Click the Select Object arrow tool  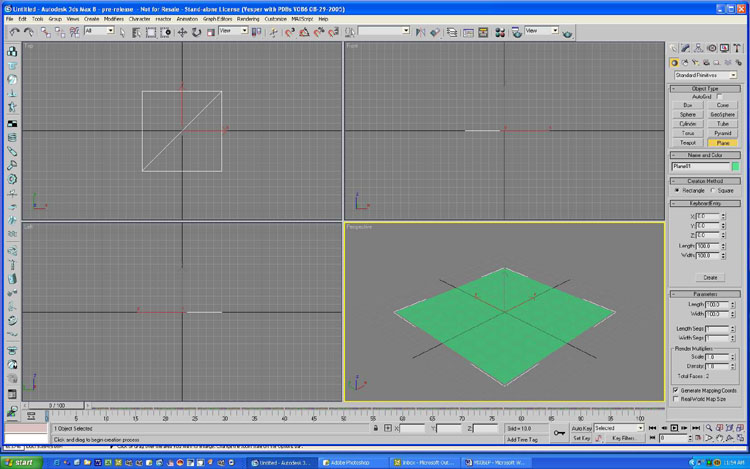pos(123,32)
